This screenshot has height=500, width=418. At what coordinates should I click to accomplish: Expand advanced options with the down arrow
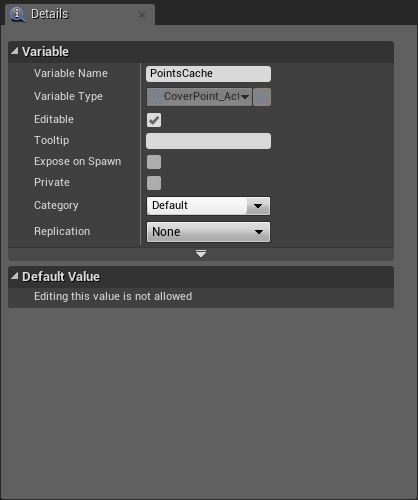pos(201,254)
